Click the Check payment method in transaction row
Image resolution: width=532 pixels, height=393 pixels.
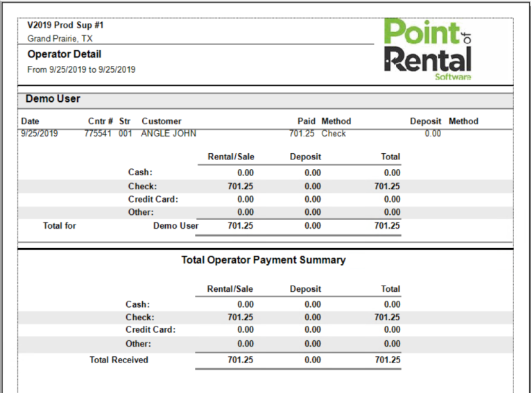point(334,134)
